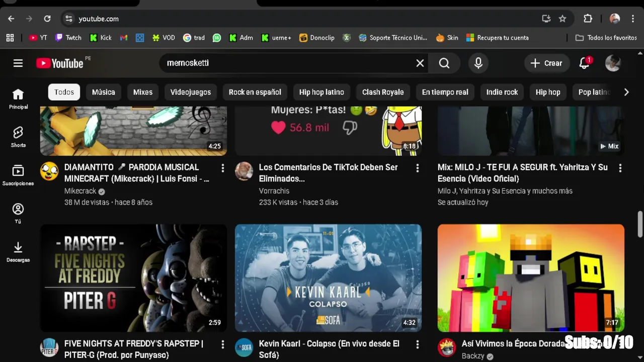Open title 'Los Comentarios De TikTok Deben Ser Eliminados'

click(328, 172)
